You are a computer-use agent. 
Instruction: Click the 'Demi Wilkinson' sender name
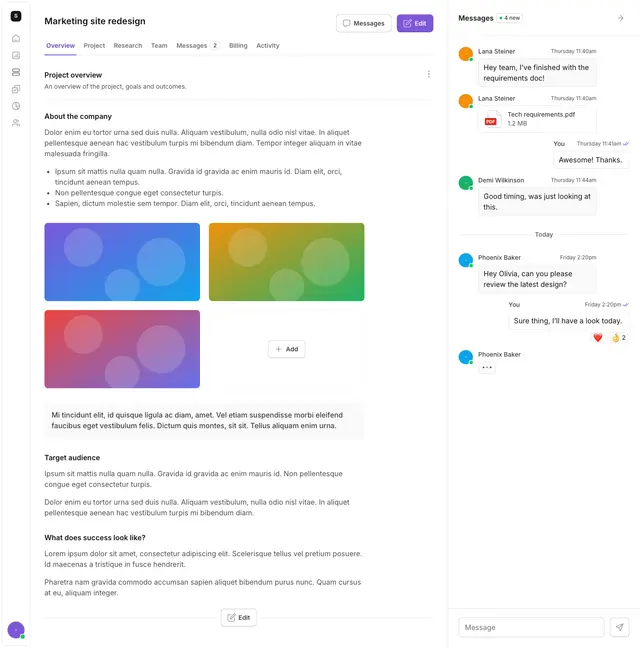pos(501,180)
